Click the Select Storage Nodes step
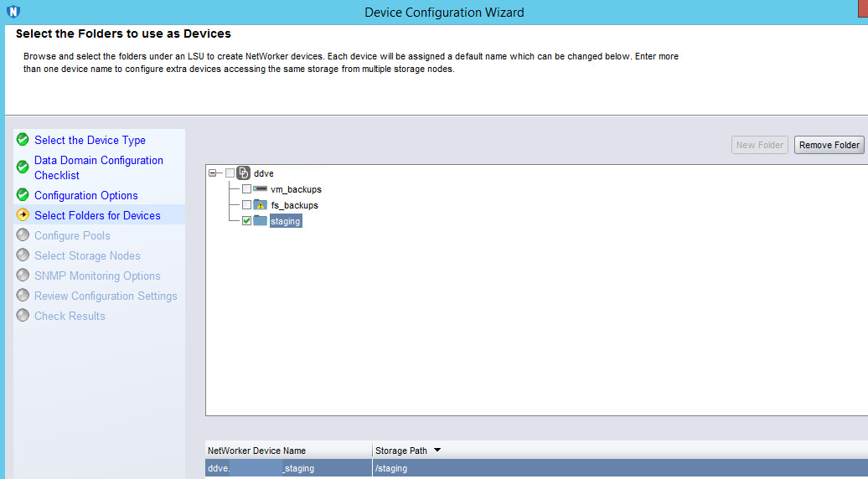 pyautogui.click(x=87, y=255)
